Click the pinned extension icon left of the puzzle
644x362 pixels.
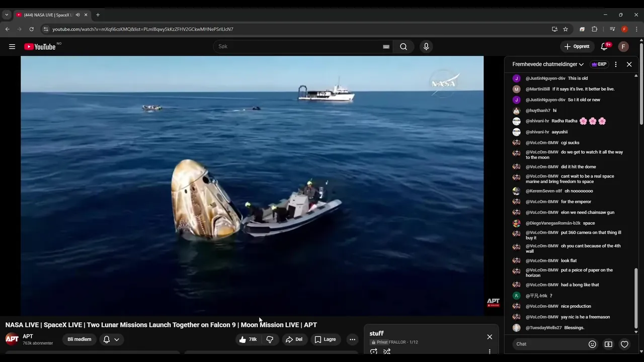[582, 29]
